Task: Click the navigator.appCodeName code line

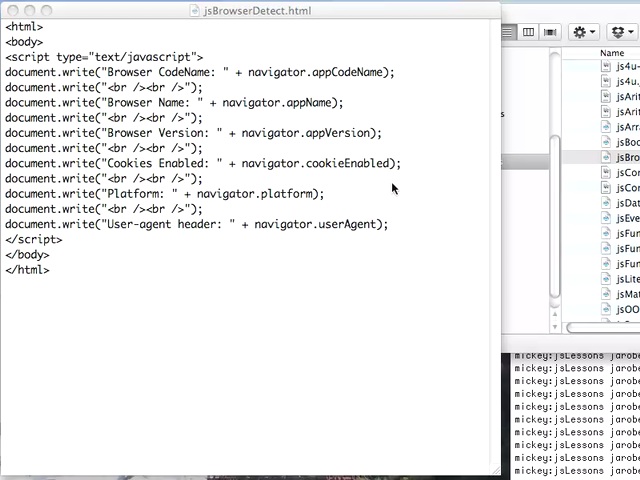Action: [x=200, y=72]
